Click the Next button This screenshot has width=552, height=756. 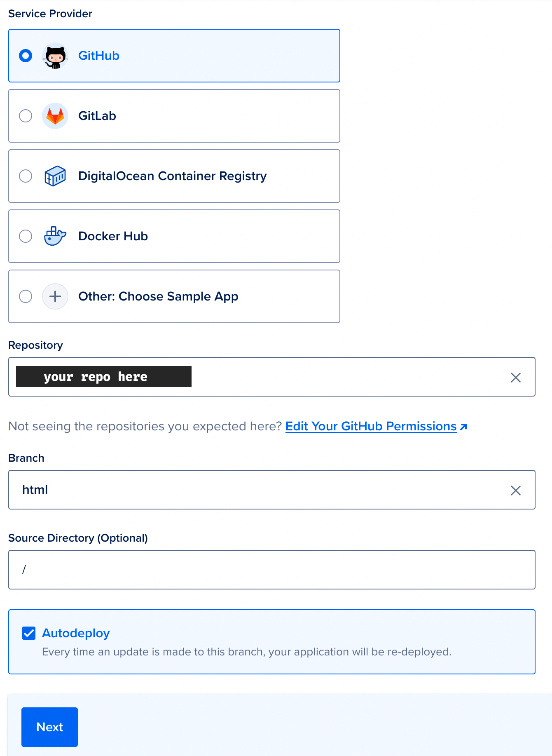click(49, 727)
